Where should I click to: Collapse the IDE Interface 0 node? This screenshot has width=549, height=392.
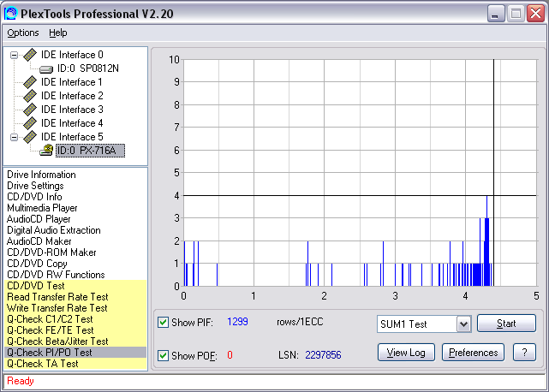[14, 55]
